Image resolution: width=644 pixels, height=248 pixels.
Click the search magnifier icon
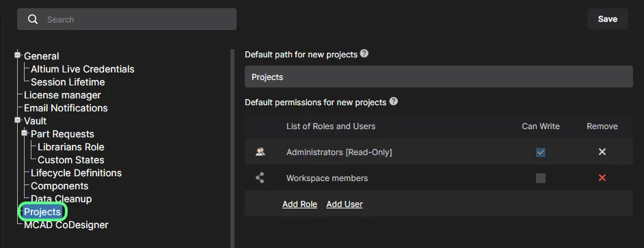[33, 19]
